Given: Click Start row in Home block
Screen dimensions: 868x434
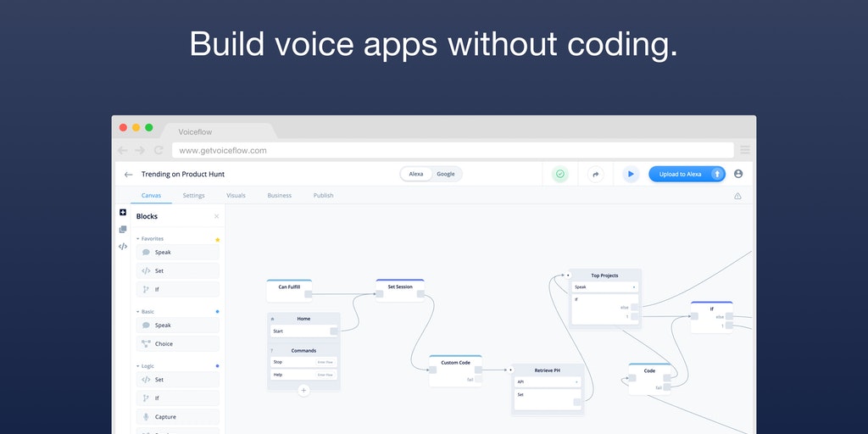Looking at the screenshot, I should click(x=304, y=331).
